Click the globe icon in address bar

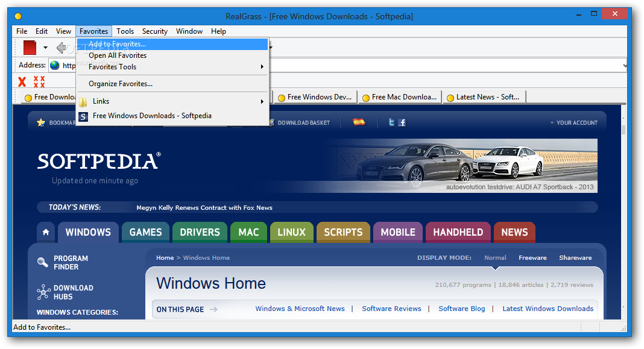click(55, 65)
